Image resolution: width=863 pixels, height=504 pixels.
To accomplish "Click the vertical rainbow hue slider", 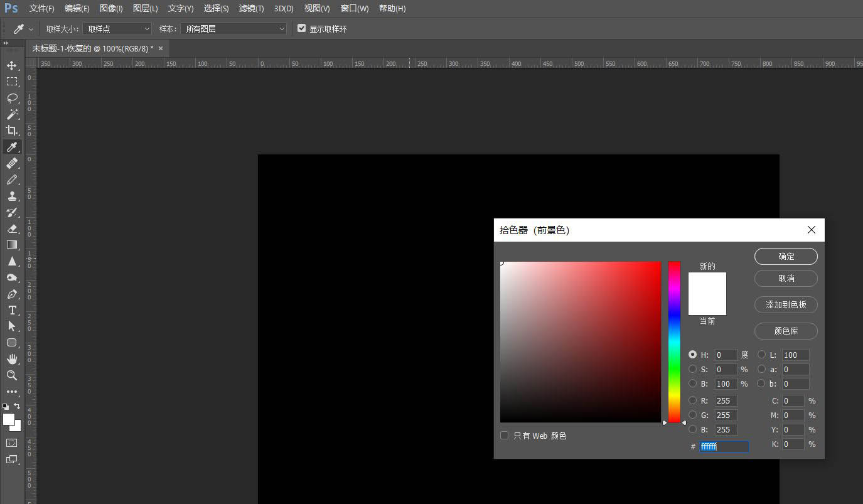I will click(674, 342).
